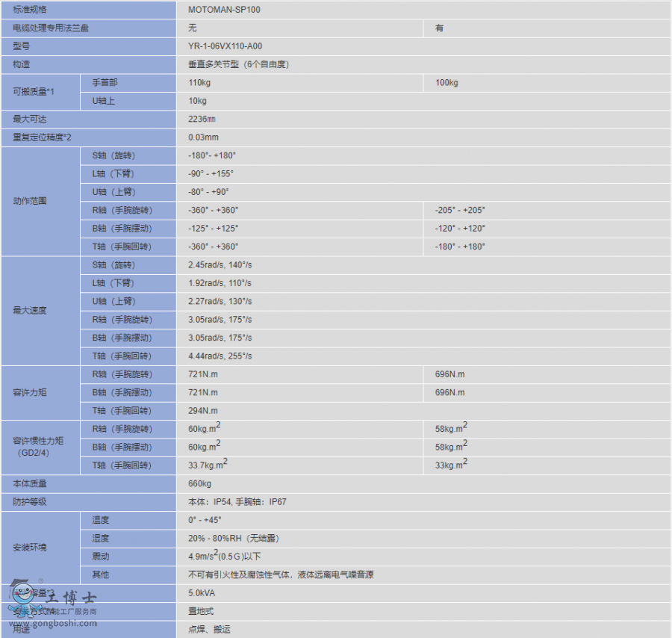This screenshot has width=672, height=638.
Task: Select the "2236mm" maximum reach value
Action: tap(202, 120)
